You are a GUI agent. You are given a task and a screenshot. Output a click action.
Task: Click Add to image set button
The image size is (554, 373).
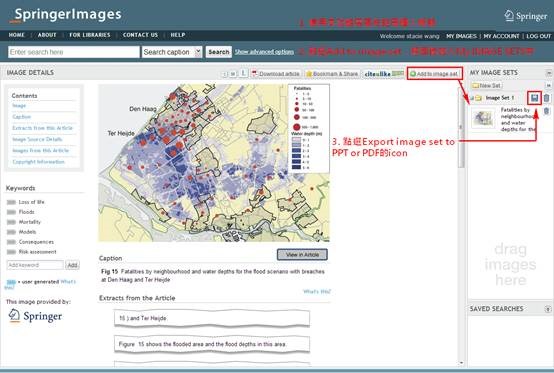pos(434,73)
